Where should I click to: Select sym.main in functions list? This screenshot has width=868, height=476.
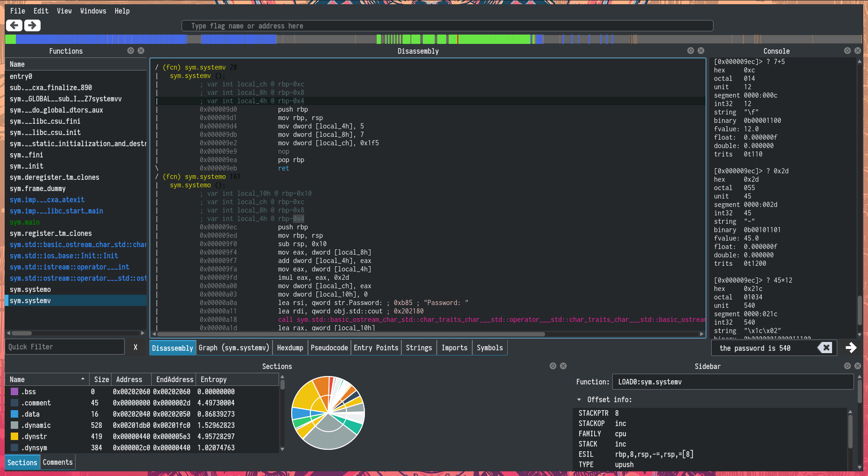pyautogui.click(x=76, y=222)
